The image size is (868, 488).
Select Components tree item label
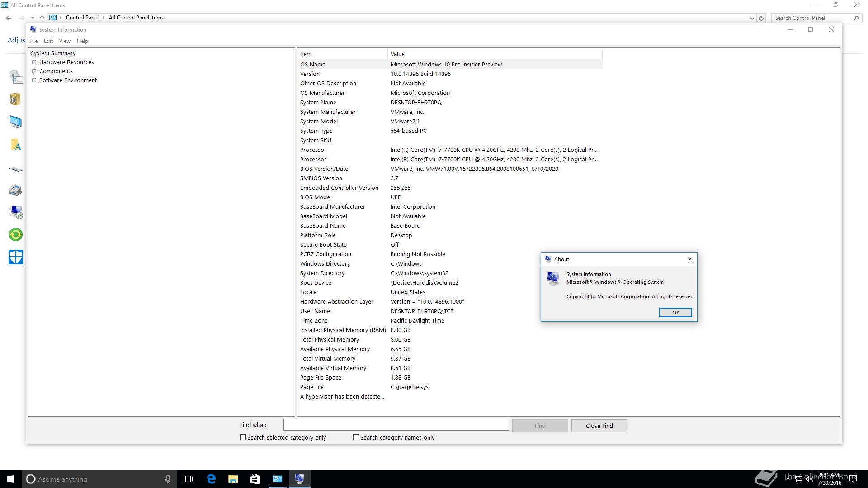point(56,71)
